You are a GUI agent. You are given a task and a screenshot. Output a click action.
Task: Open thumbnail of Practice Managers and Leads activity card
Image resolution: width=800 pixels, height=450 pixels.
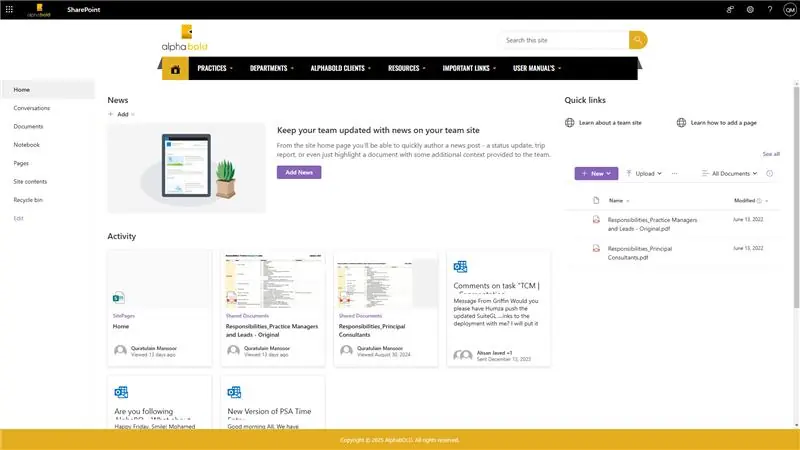pos(273,279)
